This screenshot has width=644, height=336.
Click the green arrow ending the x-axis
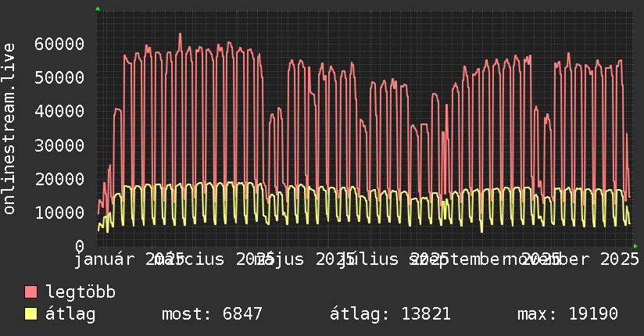point(635,245)
